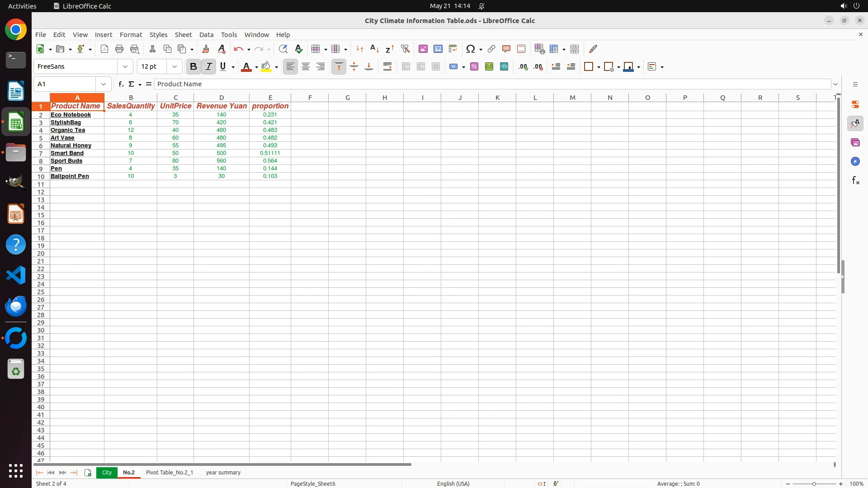Screen dimensions: 868x488
Task: Expand the font size dropdown
Action: tap(175, 67)
